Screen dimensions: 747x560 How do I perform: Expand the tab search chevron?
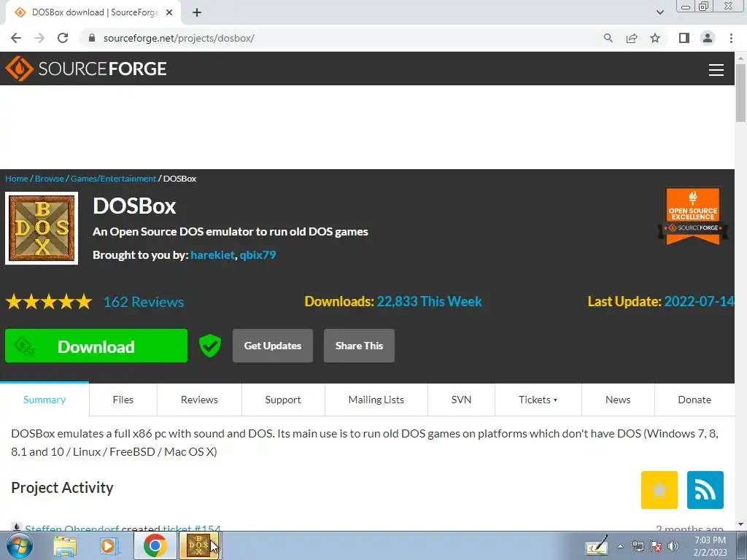[659, 12]
